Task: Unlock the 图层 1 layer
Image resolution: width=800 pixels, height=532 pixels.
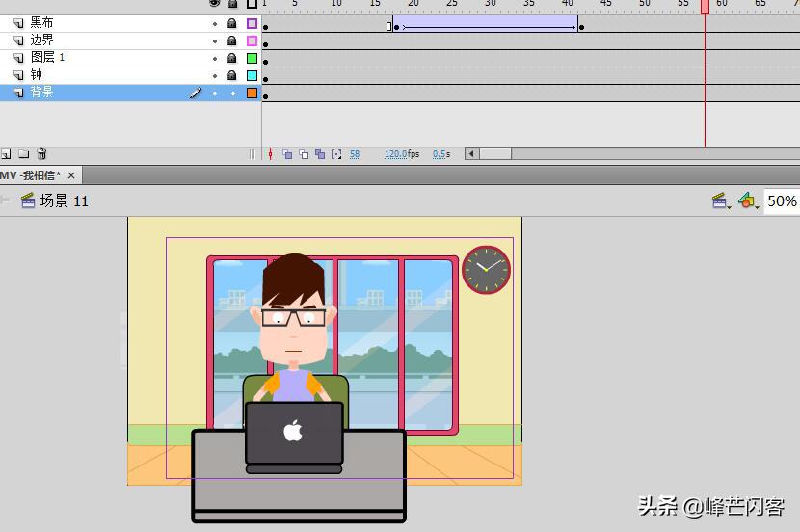Action: coord(231,58)
